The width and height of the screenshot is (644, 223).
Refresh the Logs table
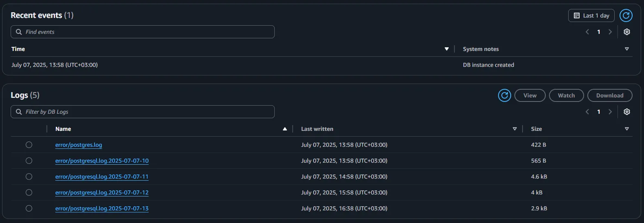(504, 95)
